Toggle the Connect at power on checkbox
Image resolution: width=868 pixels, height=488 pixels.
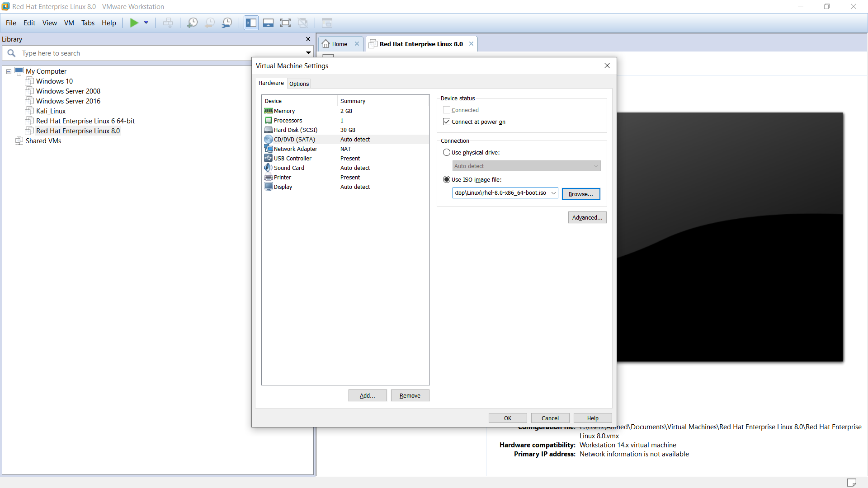[x=447, y=122]
